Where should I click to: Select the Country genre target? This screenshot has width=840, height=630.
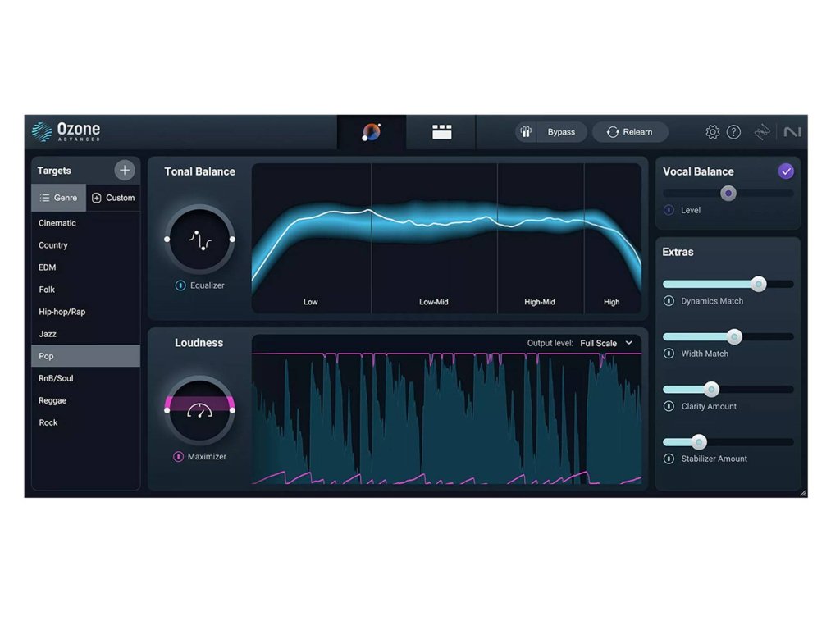click(85, 245)
